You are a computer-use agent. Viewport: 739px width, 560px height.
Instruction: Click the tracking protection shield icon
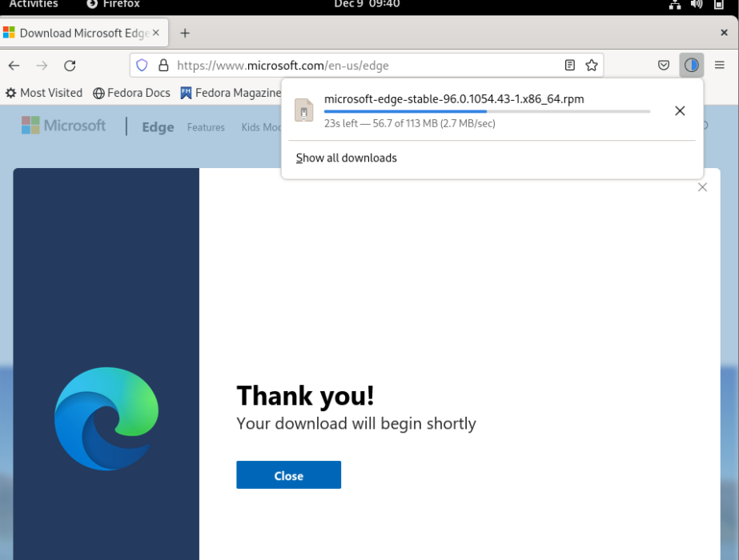click(x=142, y=65)
